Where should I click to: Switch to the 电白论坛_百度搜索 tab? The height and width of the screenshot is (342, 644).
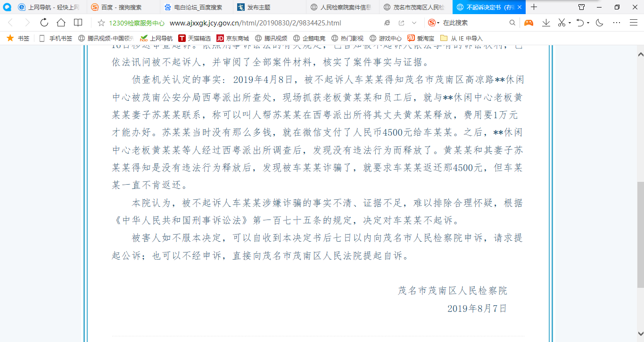(197, 7)
